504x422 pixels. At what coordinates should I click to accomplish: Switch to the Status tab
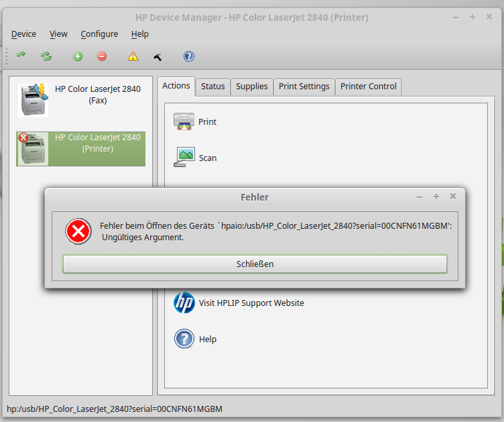(212, 87)
